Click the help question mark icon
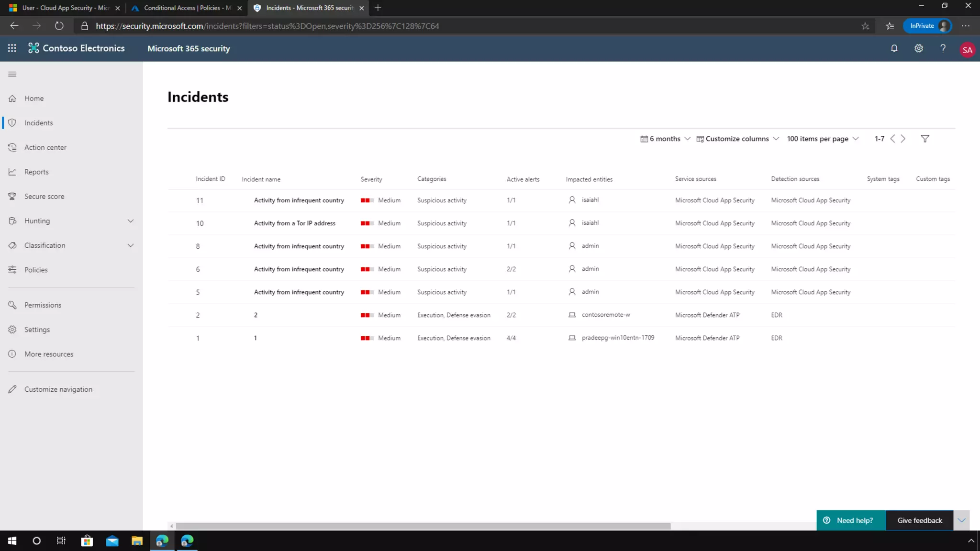The height and width of the screenshot is (551, 980). (x=943, y=48)
